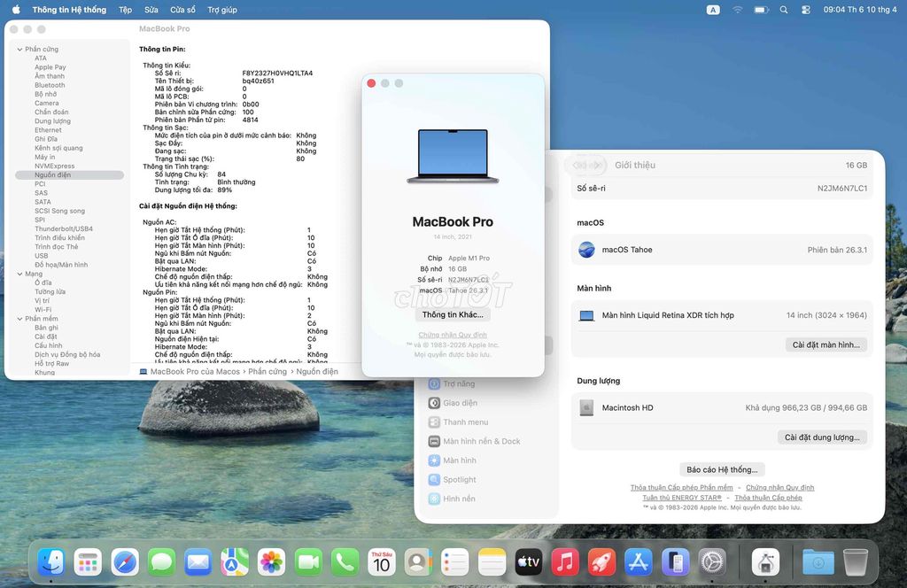Open the Spotlight settings icon
Screen dimensions: 907x588
coord(436,479)
